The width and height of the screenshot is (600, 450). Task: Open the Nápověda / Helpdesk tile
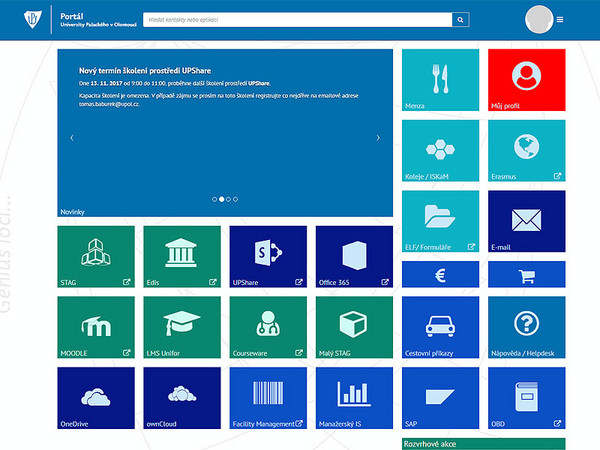pyautogui.click(x=526, y=328)
